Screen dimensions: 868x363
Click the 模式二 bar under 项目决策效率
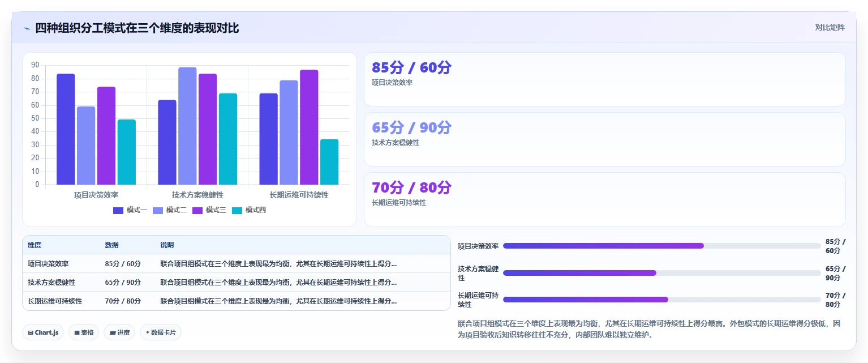(86, 146)
